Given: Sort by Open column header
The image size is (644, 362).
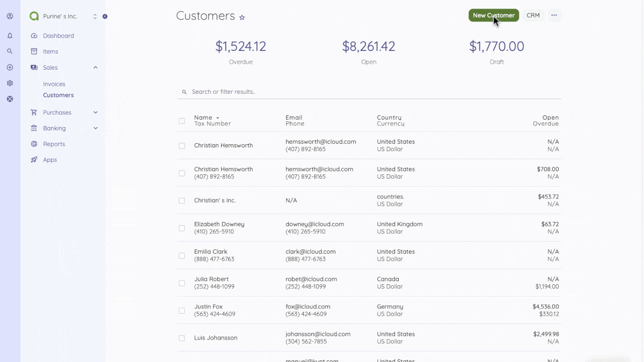Looking at the screenshot, I should pyautogui.click(x=551, y=117).
